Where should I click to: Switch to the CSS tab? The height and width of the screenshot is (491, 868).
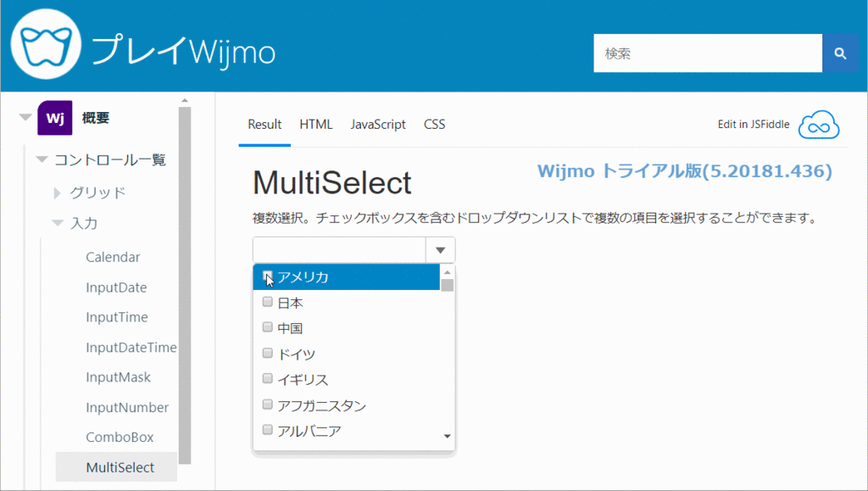pyautogui.click(x=435, y=125)
